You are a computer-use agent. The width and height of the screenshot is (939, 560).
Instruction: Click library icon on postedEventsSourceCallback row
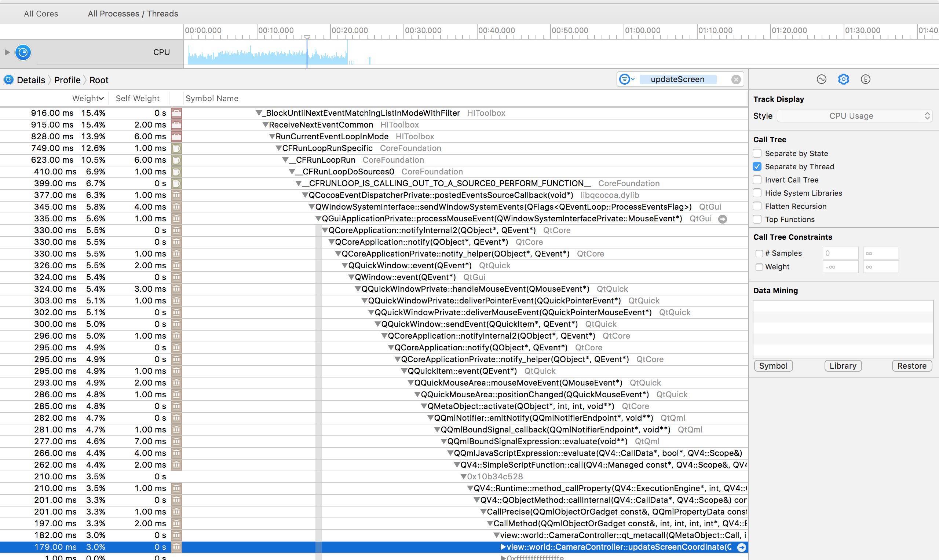click(176, 195)
